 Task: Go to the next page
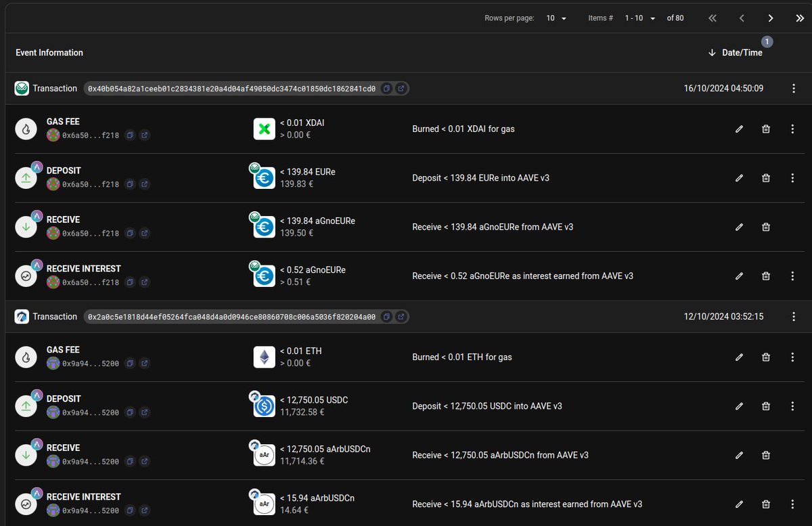[771, 18]
